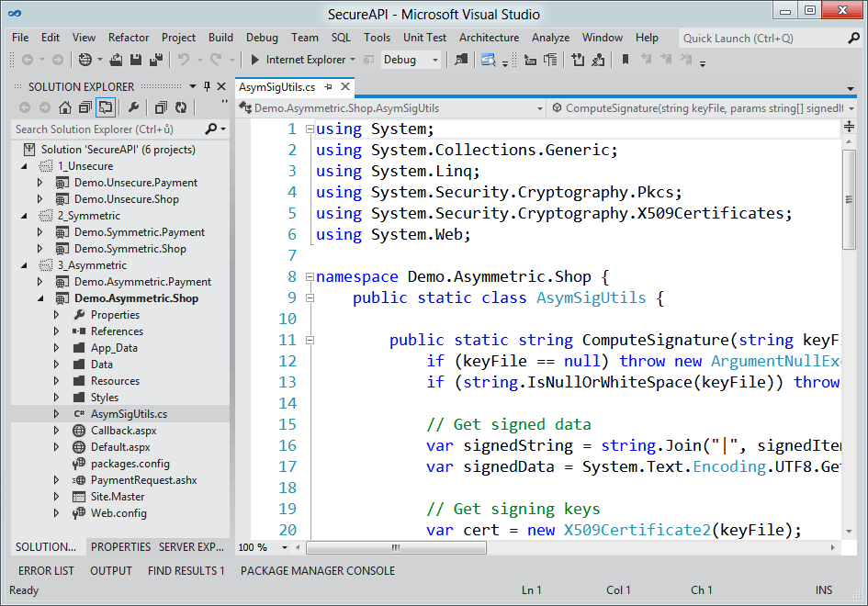Expand the References node
This screenshot has height=606, width=868.
[x=56, y=331]
